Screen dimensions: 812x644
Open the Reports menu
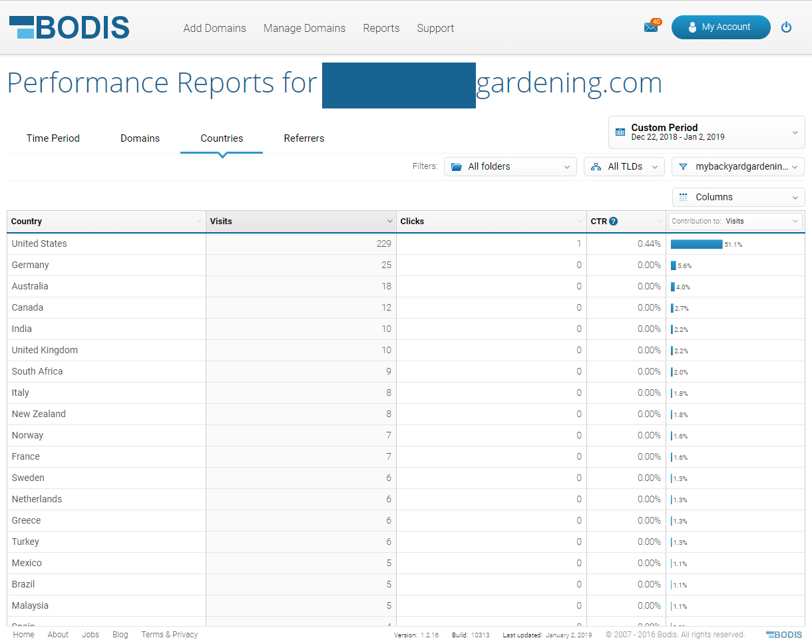(x=381, y=28)
